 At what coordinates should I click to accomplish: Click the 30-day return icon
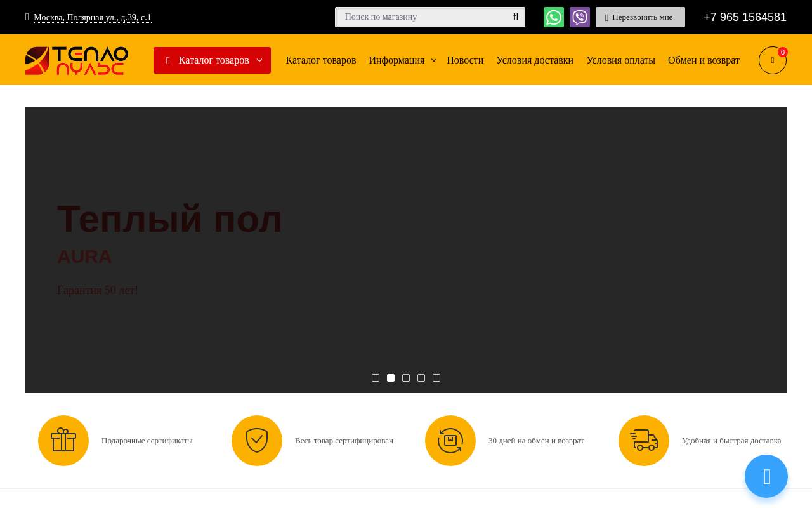pos(450,441)
